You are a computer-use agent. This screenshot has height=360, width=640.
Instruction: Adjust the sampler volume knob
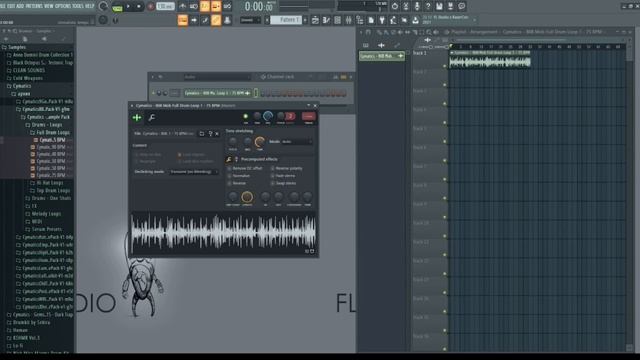[268, 116]
